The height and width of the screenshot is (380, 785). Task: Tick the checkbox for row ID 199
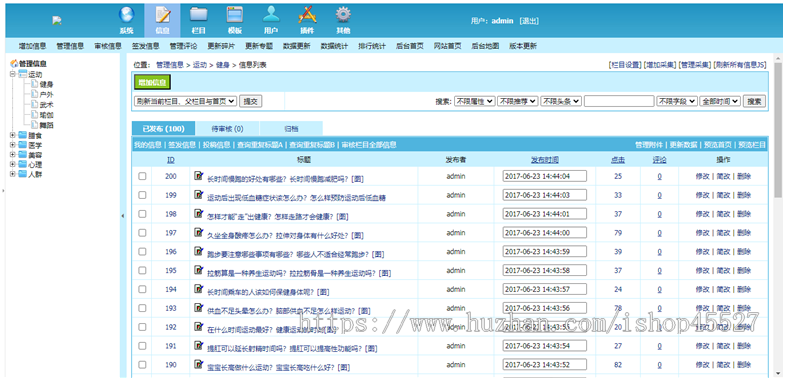[142, 195]
